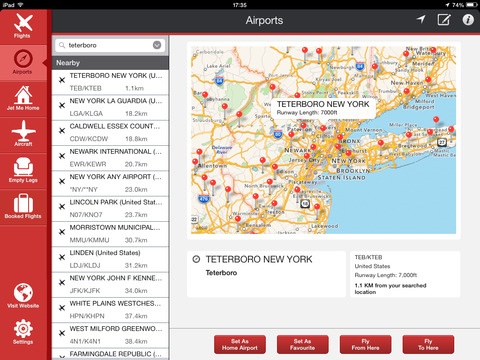Image resolution: width=480 pixels, height=360 pixels.
Task: Click airplane icon beside LGA/KLGA
Action: pyautogui.click(x=62, y=105)
